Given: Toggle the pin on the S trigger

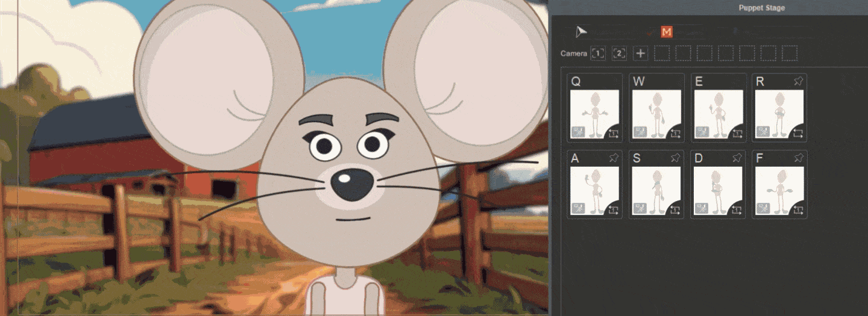Looking at the screenshot, I should [675, 158].
